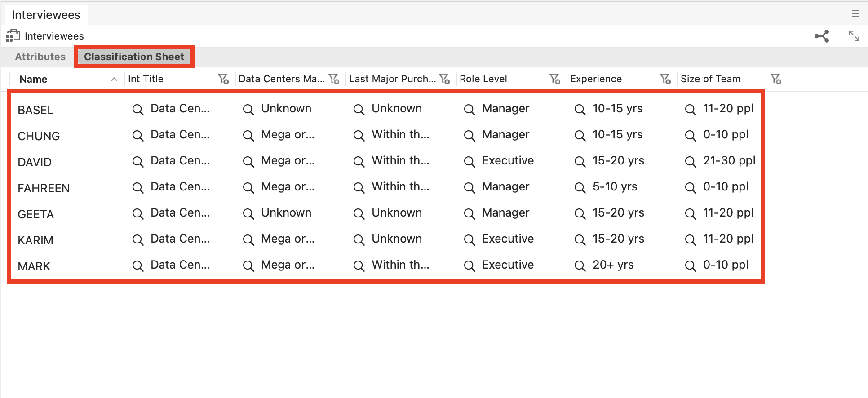Click FAHREEN's 5-10 yrs experience value
The width and height of the screenshot is (868, 398).
point(615,187)
